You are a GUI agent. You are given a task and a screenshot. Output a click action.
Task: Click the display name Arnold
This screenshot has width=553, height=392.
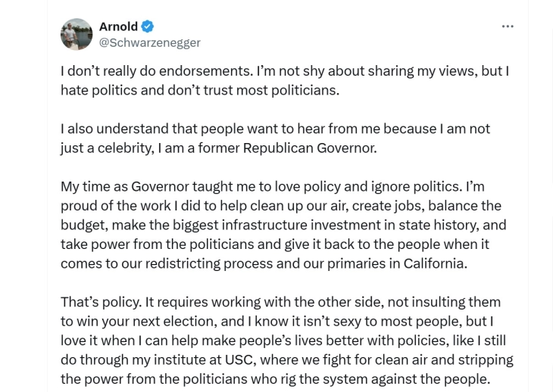pyautogui.click(x=118, y=26)
